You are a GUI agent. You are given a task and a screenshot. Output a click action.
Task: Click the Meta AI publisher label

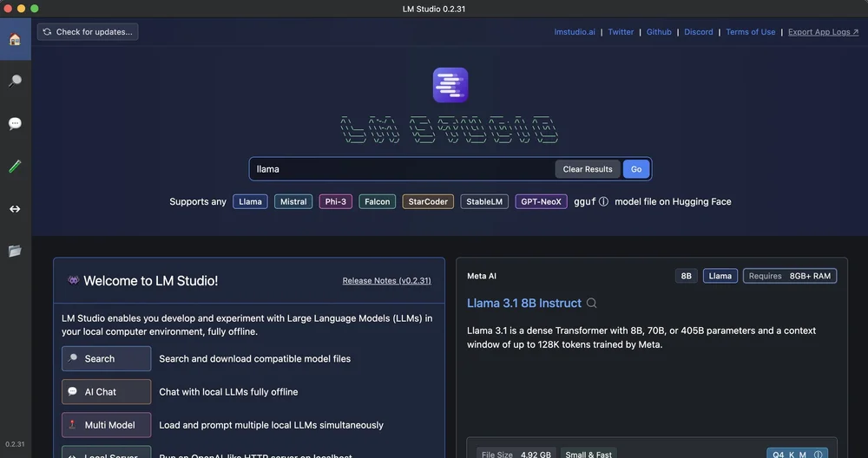click(x=482, y=276)
